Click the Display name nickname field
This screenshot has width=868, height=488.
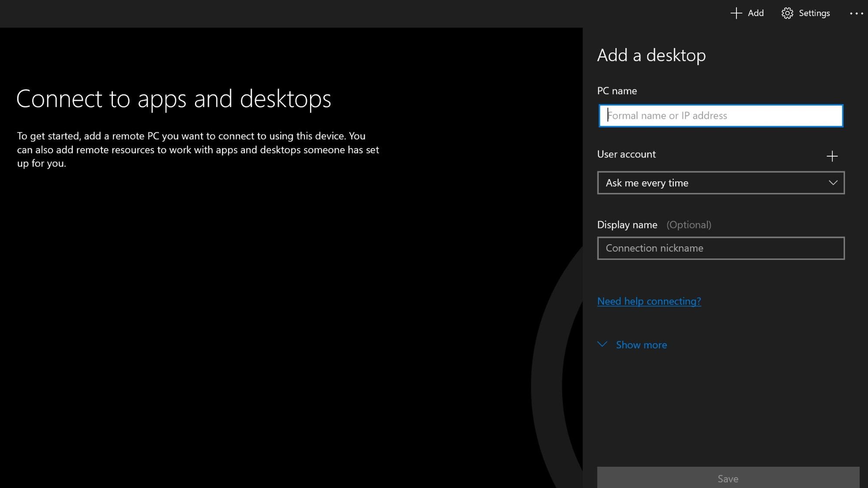tap(721, 248)
